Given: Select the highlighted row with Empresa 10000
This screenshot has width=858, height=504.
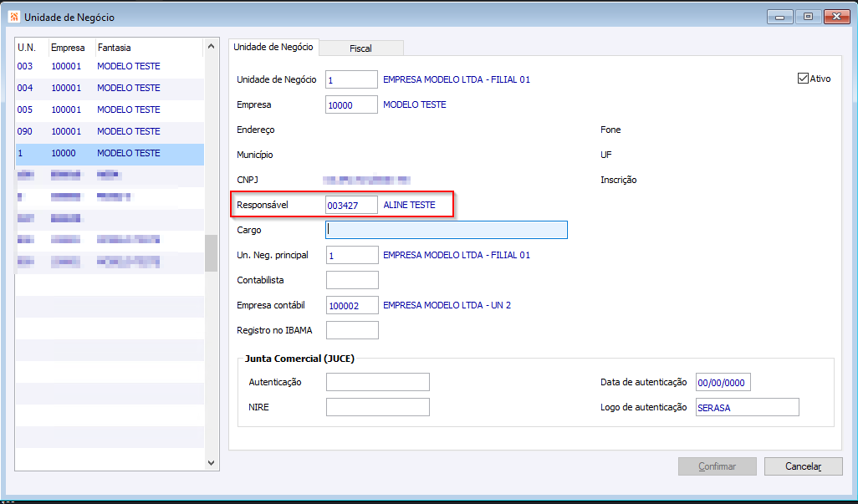Looking at the screenshot, I should coord(110,154).
